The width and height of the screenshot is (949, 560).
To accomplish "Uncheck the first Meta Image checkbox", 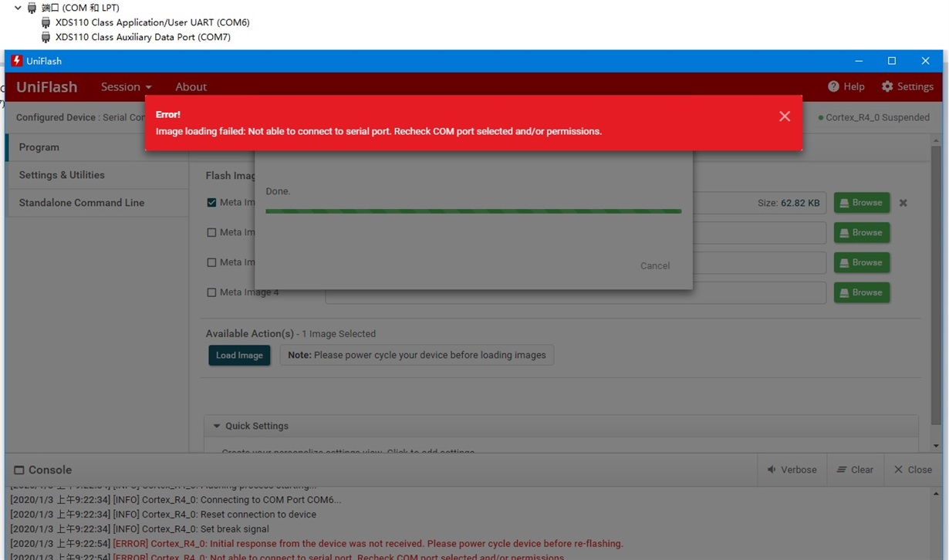I will coord(211,203).
